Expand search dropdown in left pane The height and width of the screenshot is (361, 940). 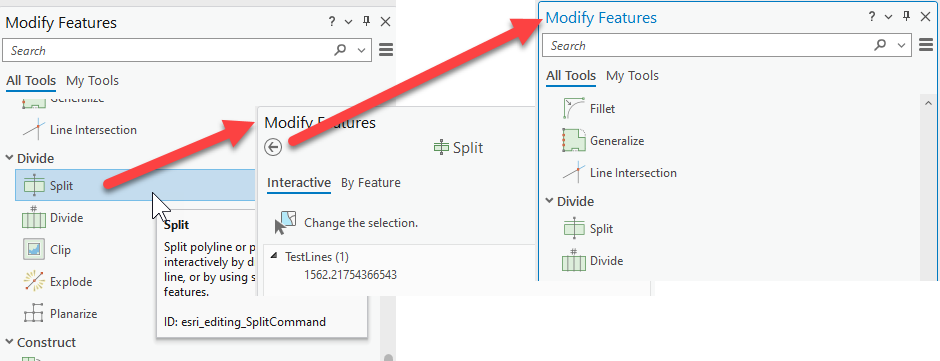pos(361,51)
